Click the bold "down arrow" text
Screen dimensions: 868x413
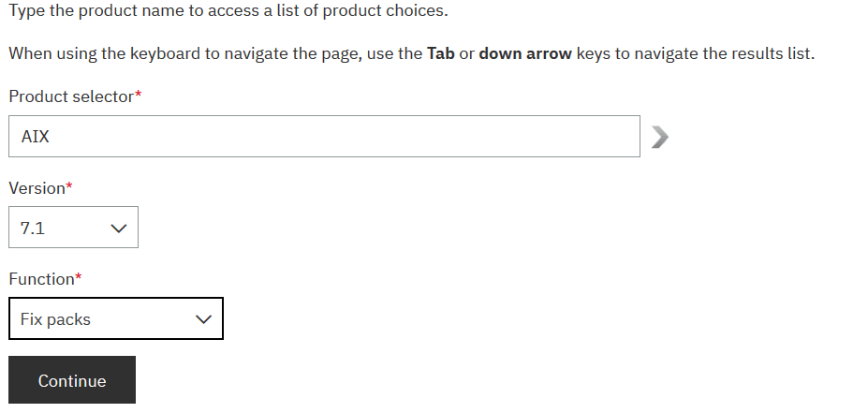525,52
